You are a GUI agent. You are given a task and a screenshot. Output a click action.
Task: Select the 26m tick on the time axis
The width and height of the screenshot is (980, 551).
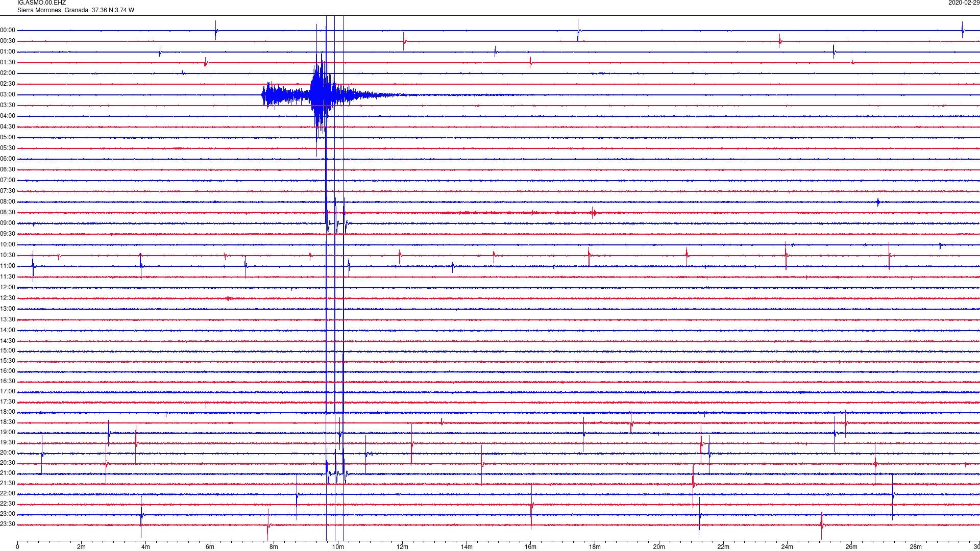851,547
